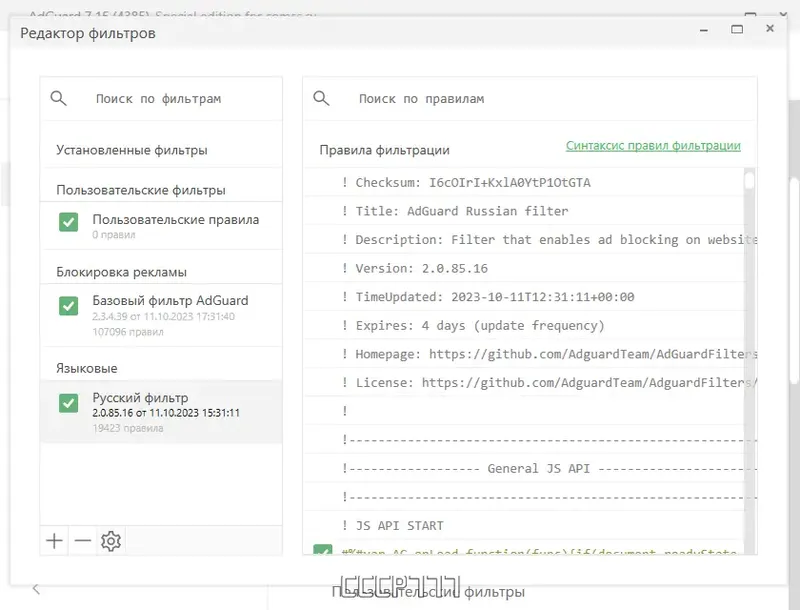Screen dimensions: 800x610
Task: Click the Пользовательские фильтры section header
Action: [141, 190]
